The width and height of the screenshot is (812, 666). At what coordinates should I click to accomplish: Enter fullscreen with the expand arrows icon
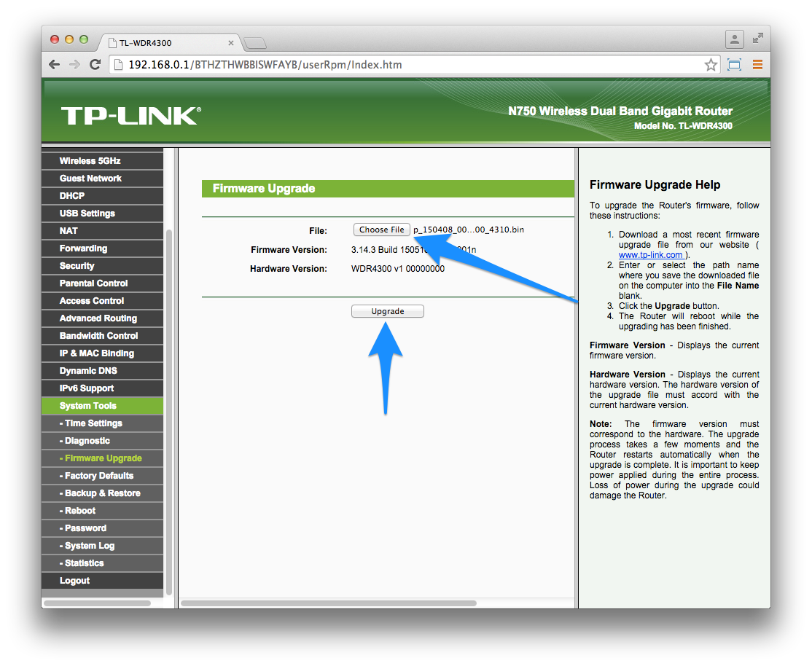pyautogui.click(x=757, y=39)
